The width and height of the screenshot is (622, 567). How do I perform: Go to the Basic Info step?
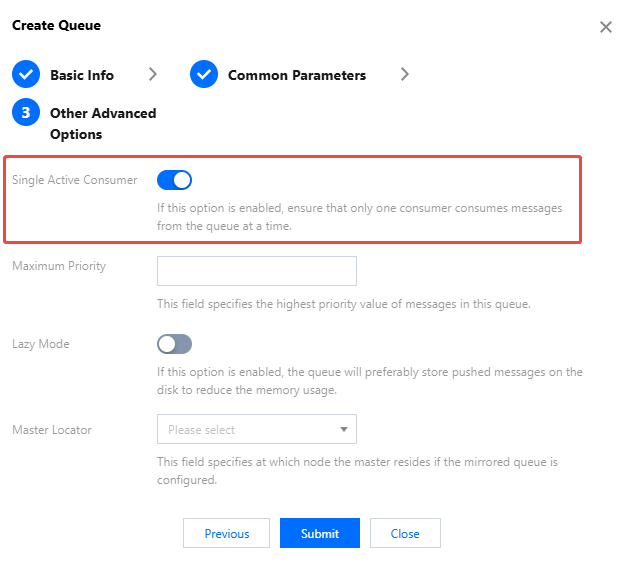coord(82,75)
